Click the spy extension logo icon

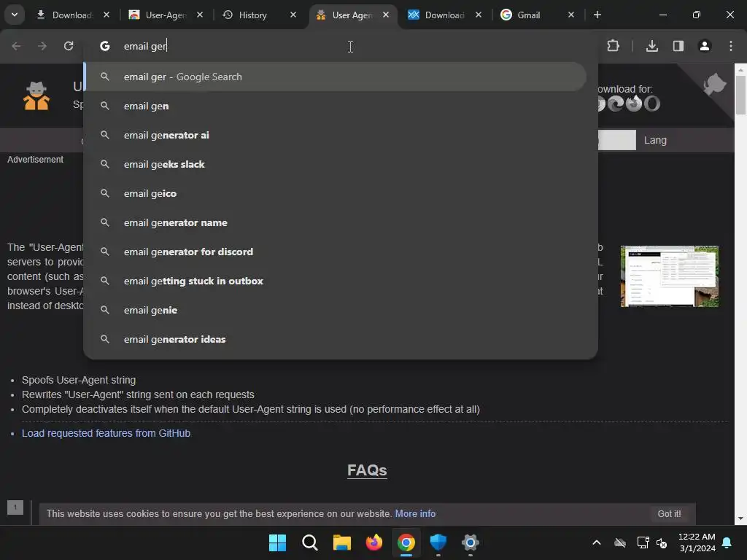(x=36, y=96)
